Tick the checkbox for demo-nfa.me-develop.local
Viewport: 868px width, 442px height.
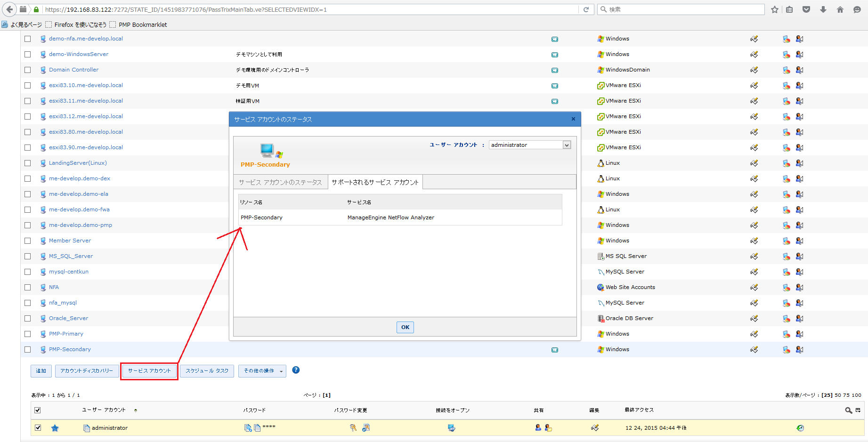(x=28, y=39)
